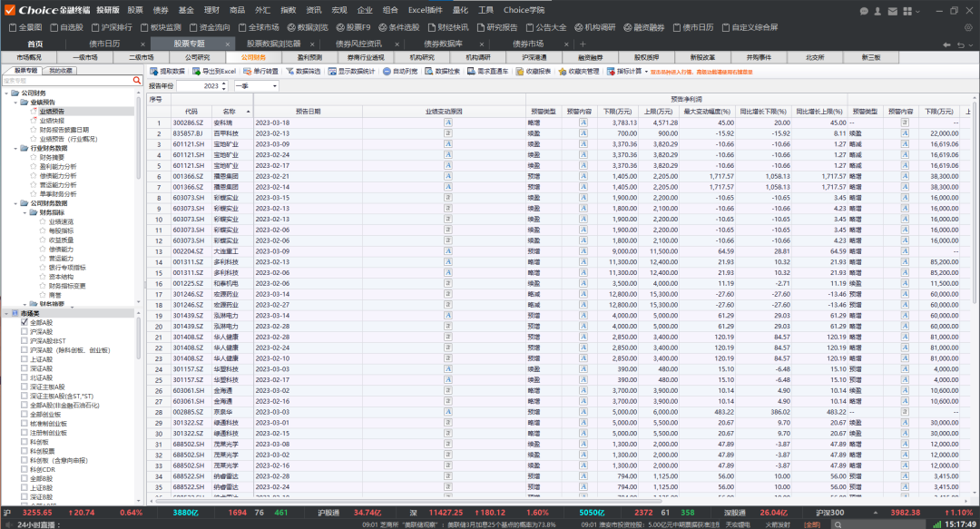The height and width of the screenshot is (529, 980).
Task: Click the 预告日期 column header
Action: [308, 112]
